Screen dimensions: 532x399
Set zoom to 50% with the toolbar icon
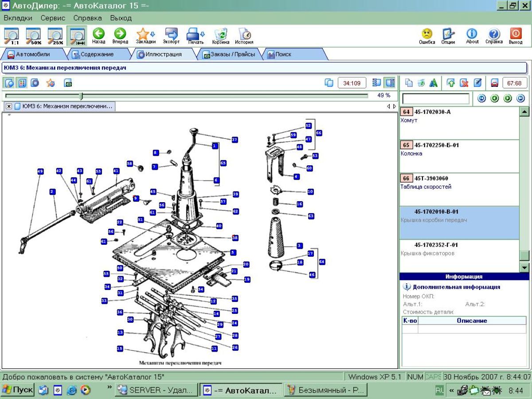(x=33, y=35)
